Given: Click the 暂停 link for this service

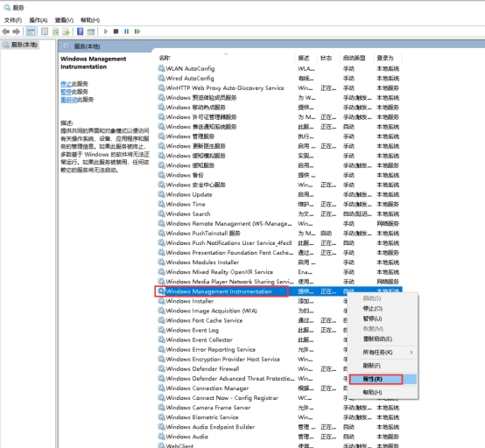Looking at the screenshot, I should 66,92.
